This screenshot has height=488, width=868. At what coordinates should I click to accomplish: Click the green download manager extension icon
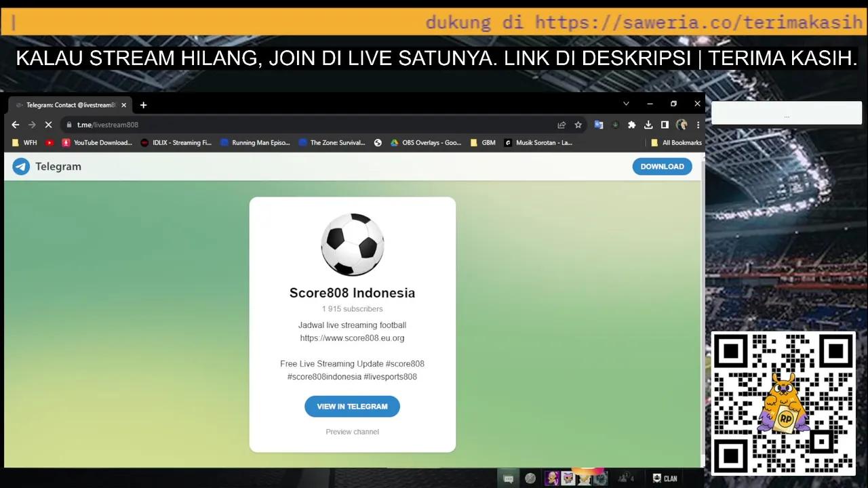coord(616,125)
